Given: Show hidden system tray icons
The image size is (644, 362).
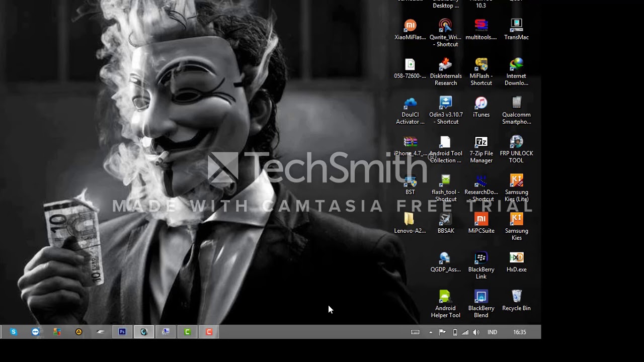Looking at the screenshot, I should (x=431, y=332).
